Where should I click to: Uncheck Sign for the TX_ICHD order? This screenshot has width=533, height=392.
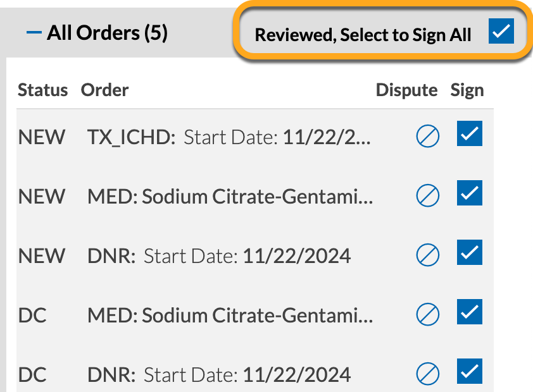click(470, 133)
